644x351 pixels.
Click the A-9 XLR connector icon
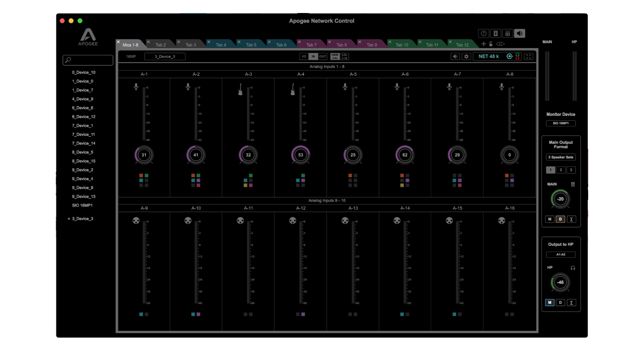tap(136, 221)
